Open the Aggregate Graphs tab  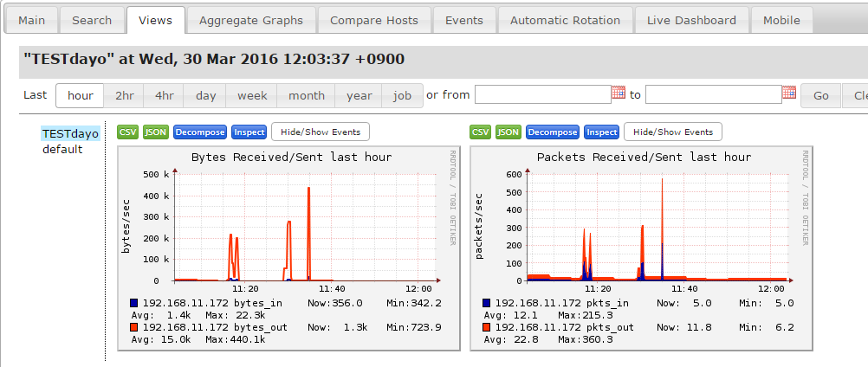(251, 21)
